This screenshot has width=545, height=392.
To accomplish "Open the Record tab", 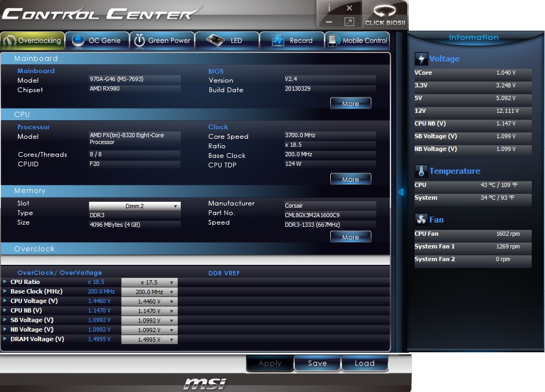I will (x=292, y=41).
